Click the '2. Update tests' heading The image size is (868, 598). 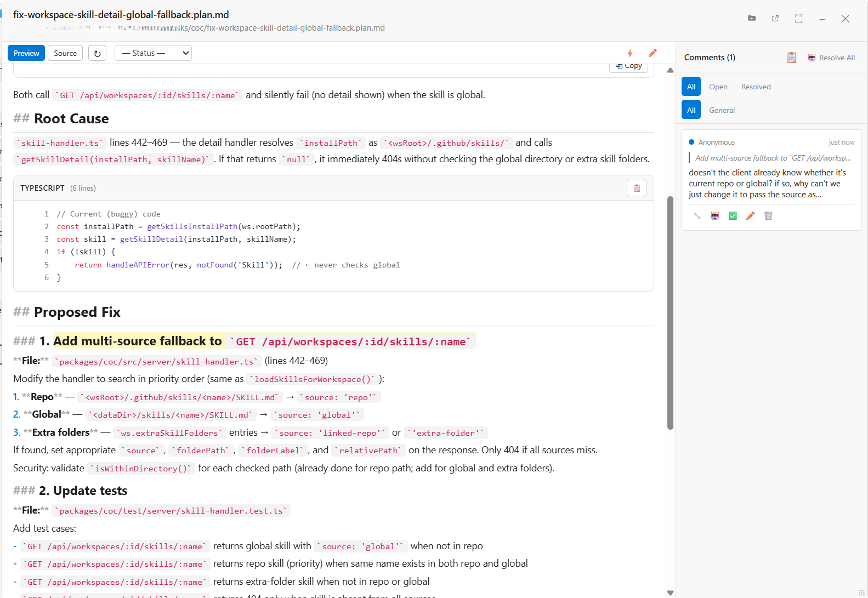coord(83,491)
